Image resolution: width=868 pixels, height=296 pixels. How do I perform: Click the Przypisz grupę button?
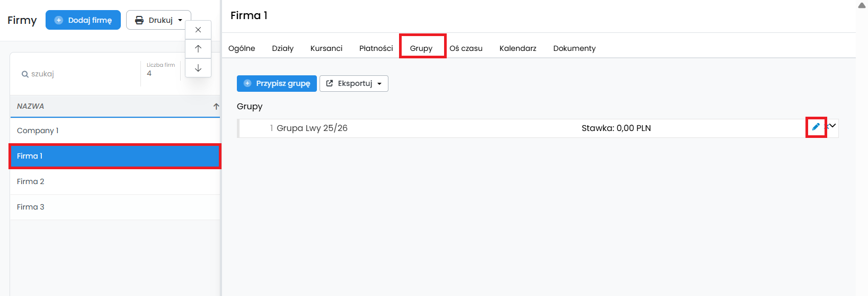(x=277, y=83)
